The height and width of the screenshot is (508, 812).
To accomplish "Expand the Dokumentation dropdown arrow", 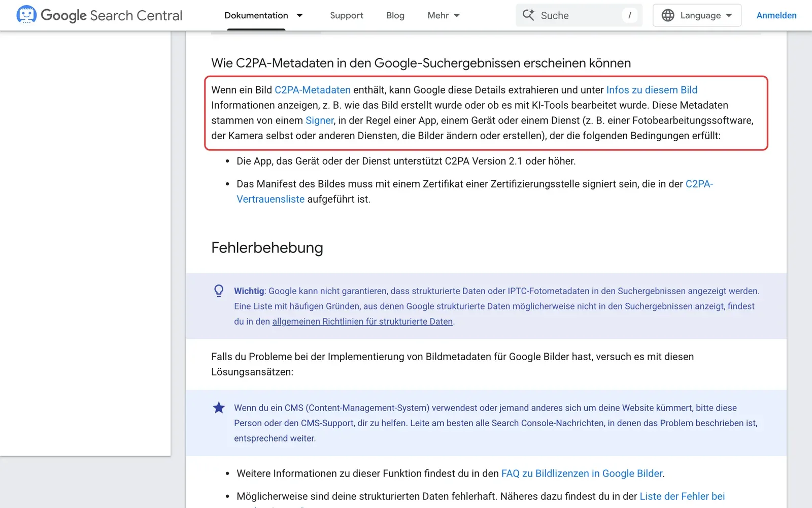I will click(299, 15).
